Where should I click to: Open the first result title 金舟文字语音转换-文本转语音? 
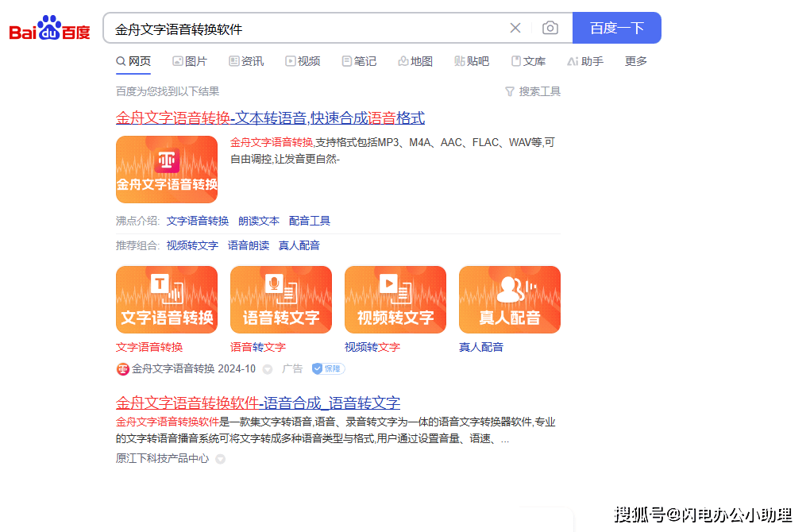270,118
